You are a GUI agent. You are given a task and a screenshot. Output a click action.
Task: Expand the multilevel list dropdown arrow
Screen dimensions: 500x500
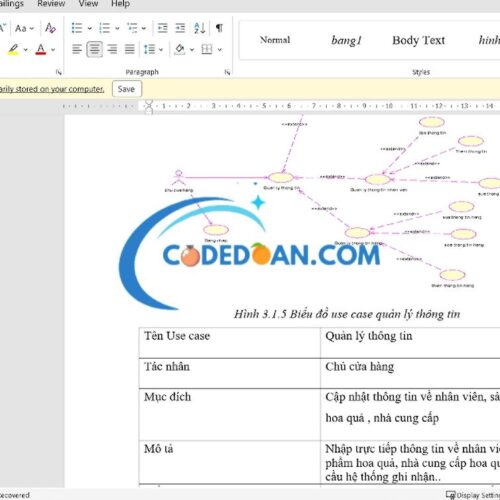pyautogui.click(x=144, y=28)
